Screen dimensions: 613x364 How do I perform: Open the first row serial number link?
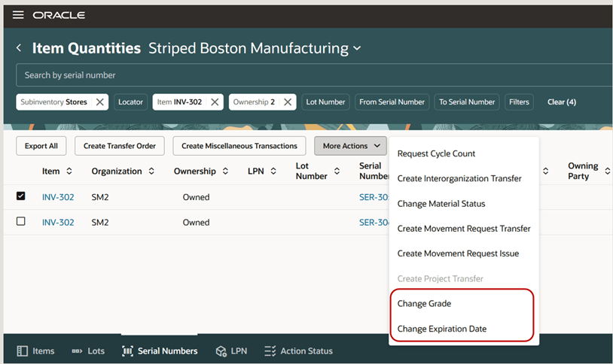[x=374, y=197]
